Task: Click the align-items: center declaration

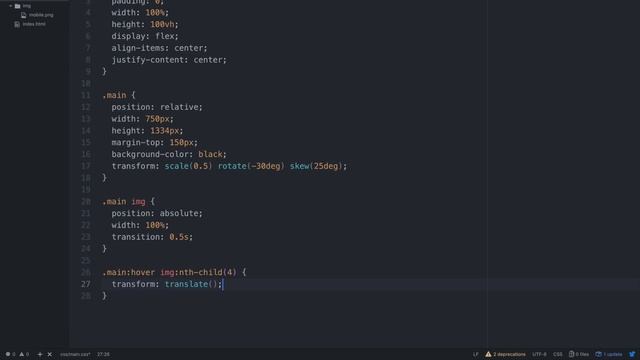Action: pyautogui.click(x=160, y=48)
